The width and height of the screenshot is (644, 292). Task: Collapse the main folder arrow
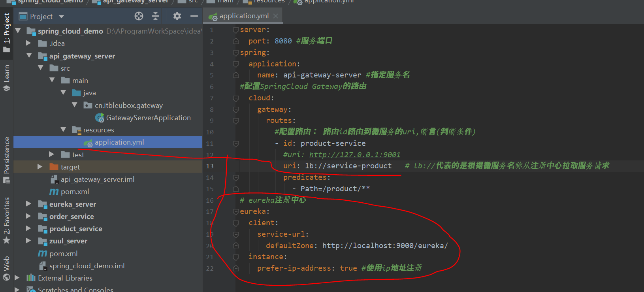52,80
